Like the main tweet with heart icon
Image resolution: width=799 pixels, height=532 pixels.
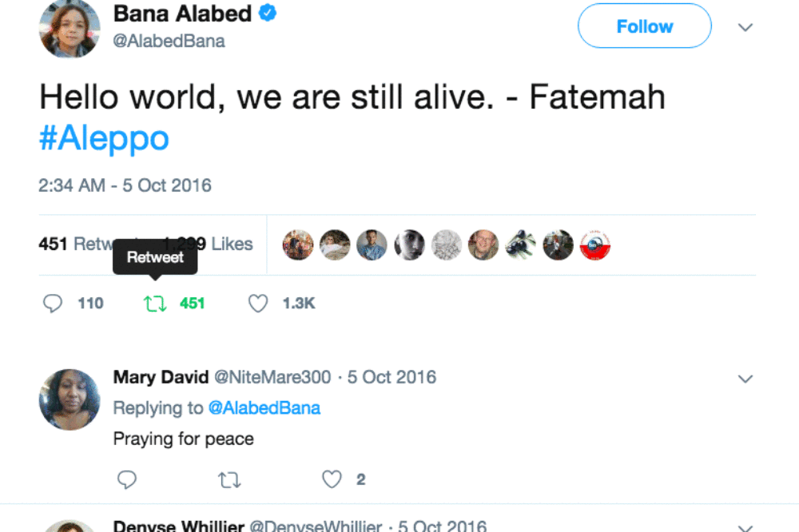pyautogui.click(x=257, y=304)
